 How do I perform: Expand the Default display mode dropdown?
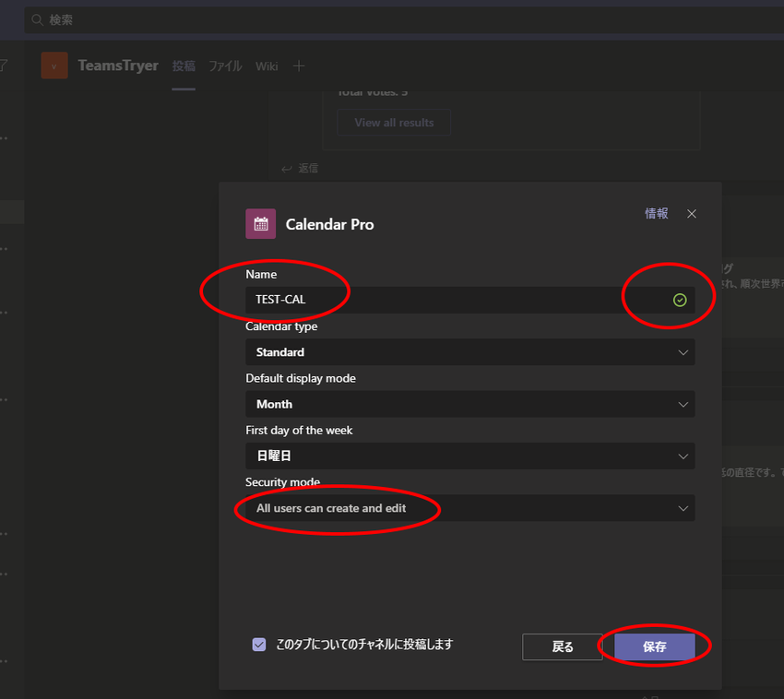pos(470,404)
